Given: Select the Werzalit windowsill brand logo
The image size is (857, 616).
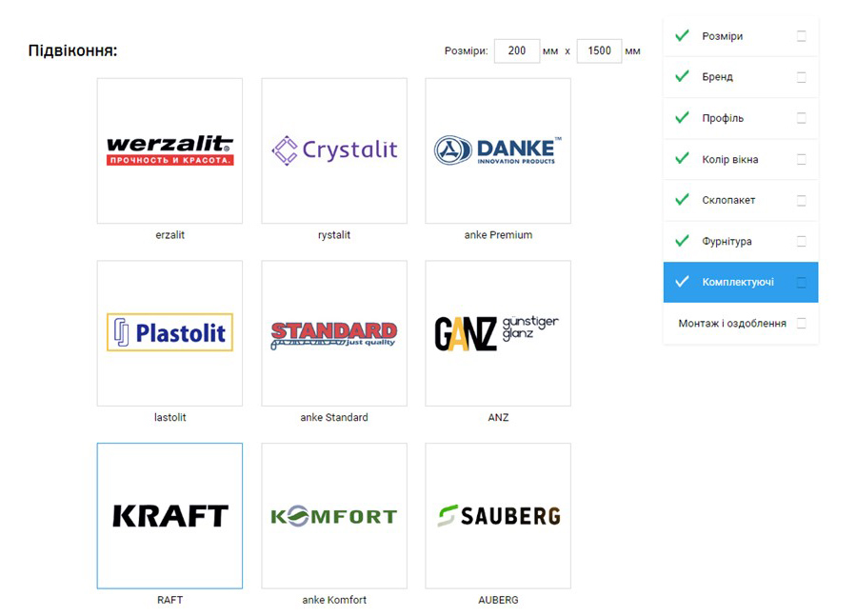Looking at the screenshot, I should [x=169, y=150].
